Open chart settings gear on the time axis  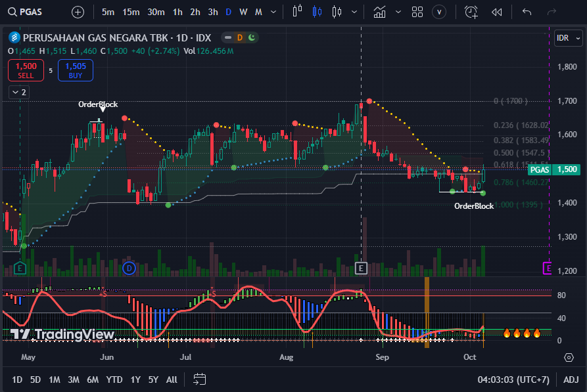click(x=569, y=357)
